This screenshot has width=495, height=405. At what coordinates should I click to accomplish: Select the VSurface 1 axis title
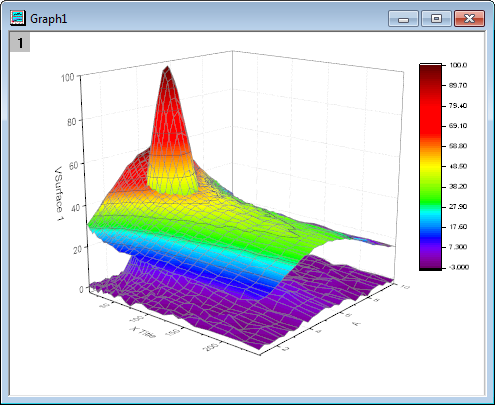pyautogui.click(x=59, y=194)
